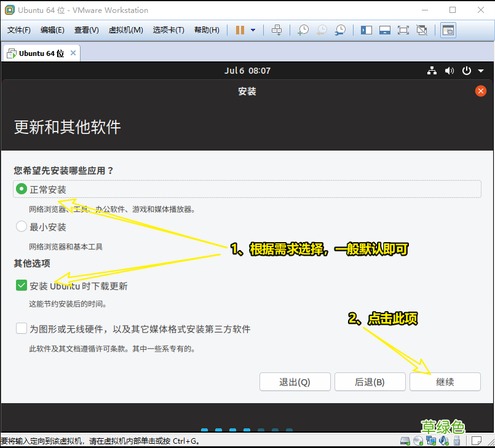Click the USB controller status icon
495x448 pixels.
(456, 441)
